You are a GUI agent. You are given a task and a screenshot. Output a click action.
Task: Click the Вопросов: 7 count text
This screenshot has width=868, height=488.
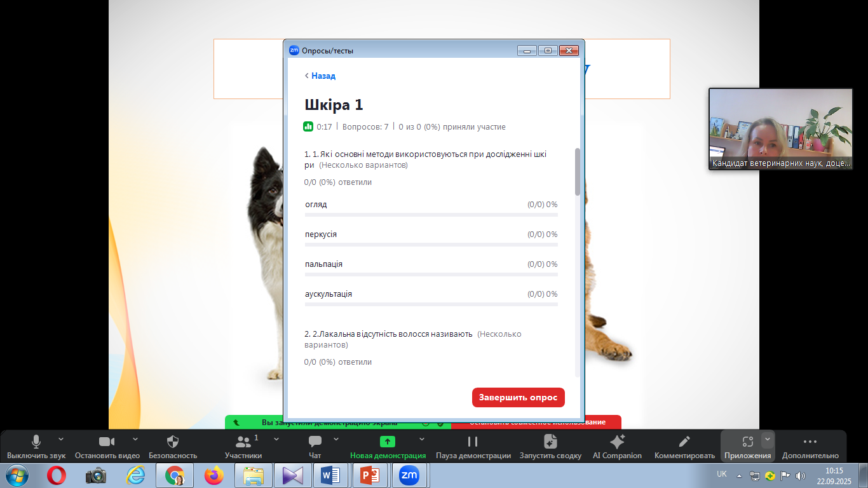point(365,126)
